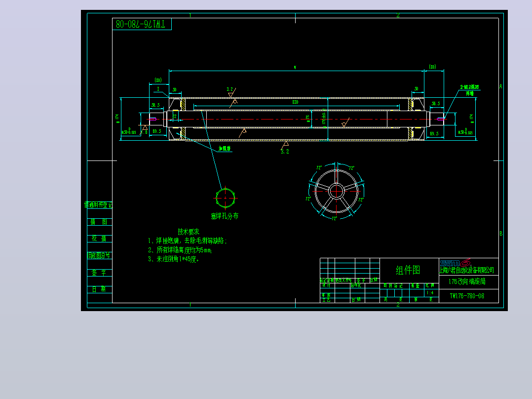532x399 pixels.
Task: Click the 校描 sidebar cell
Action: 99,239
